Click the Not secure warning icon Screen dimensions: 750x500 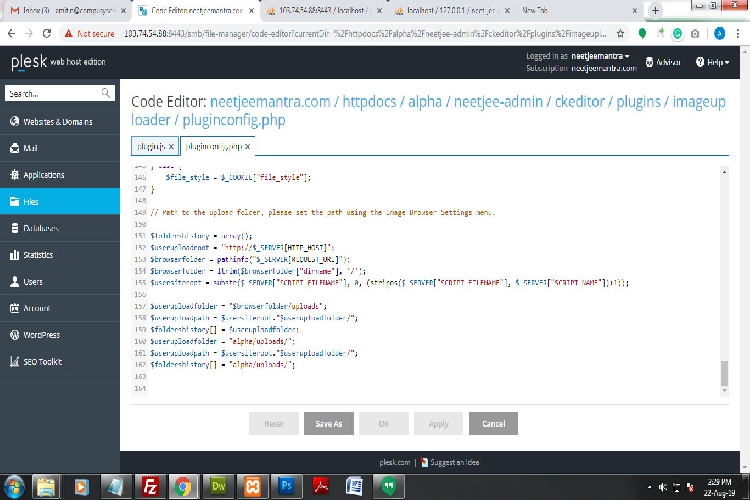coord(69,33)
